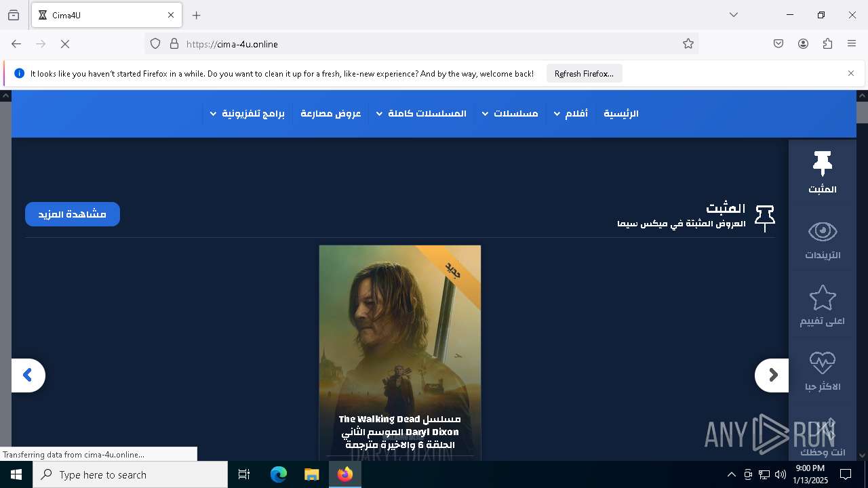
Task: Click the Firefox taskbar icon
Action: click(x=345, y=474)
